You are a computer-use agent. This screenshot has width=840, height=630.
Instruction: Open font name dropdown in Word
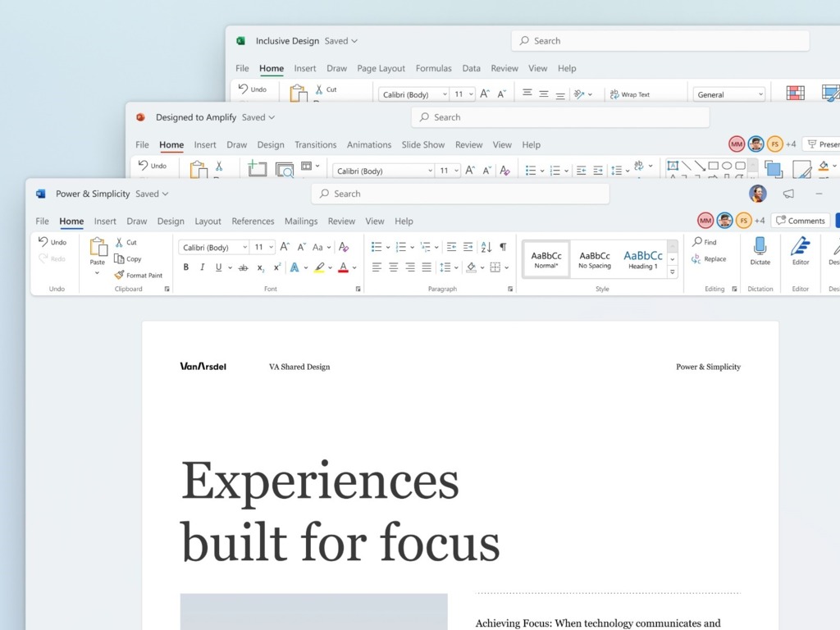[244, 247]
